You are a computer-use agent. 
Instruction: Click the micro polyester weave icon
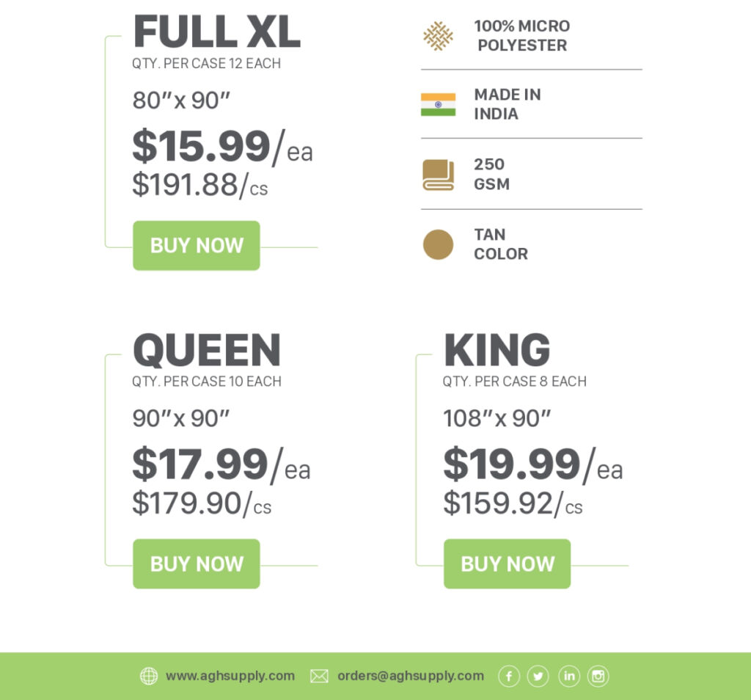[438, 36]
